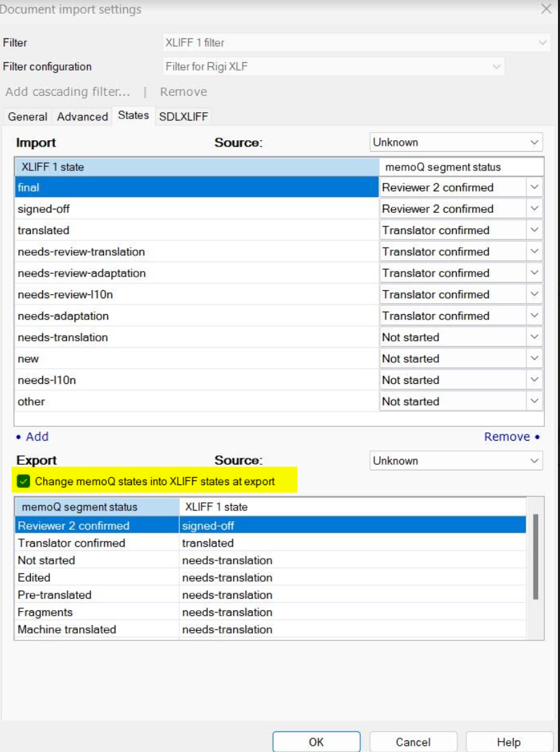The width and height of the screenshot is (560, 752).
Task: Select the States tab
Action: [133, 116]
